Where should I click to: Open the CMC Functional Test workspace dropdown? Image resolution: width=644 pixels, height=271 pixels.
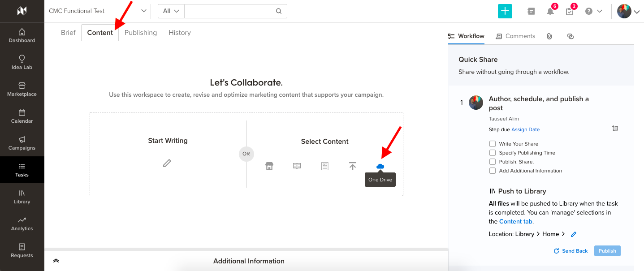click(98, 11)
